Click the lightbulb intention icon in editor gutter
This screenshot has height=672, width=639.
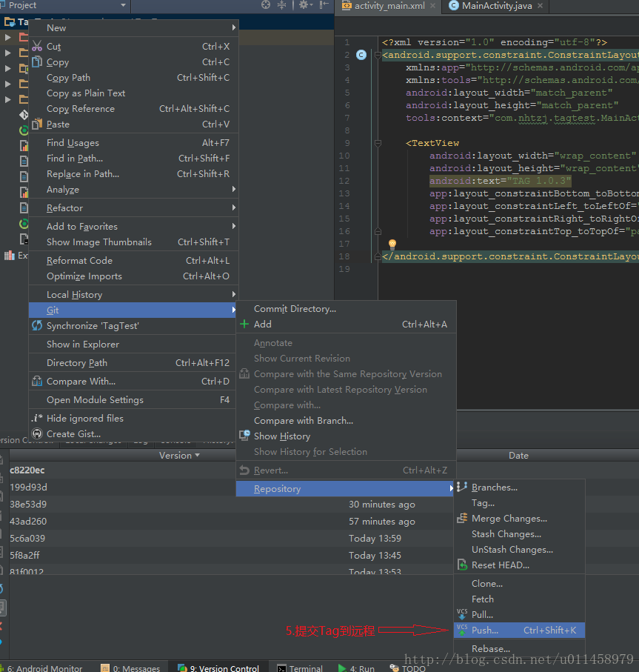click(x=392, y=244)
